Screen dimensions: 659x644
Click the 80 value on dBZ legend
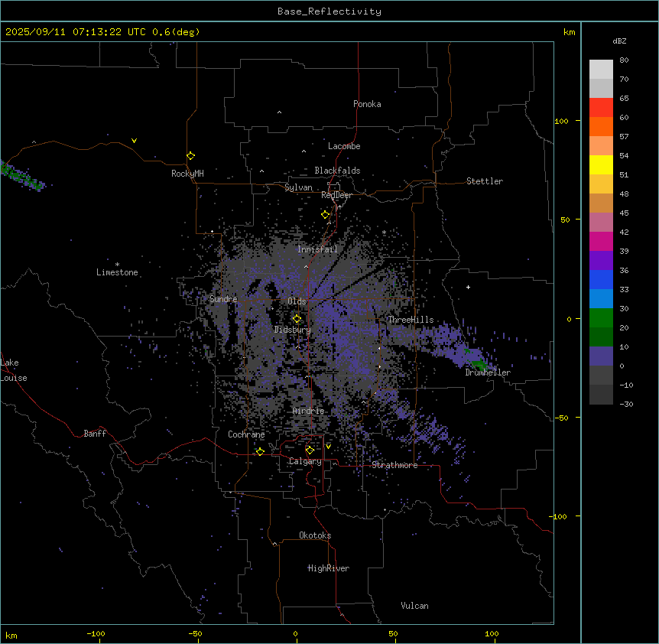click(624, 60)
